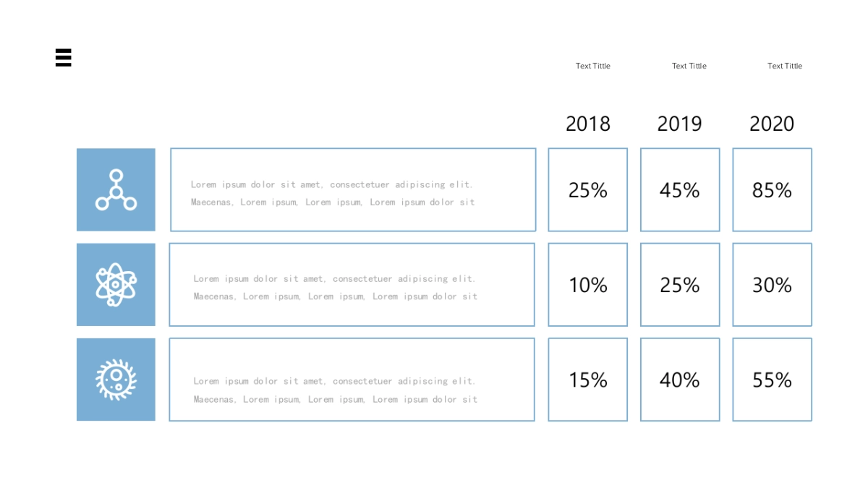The width and height of the screenshot is (868, 488).
Task: Click the 45% value box
Action: coord(680,189)
